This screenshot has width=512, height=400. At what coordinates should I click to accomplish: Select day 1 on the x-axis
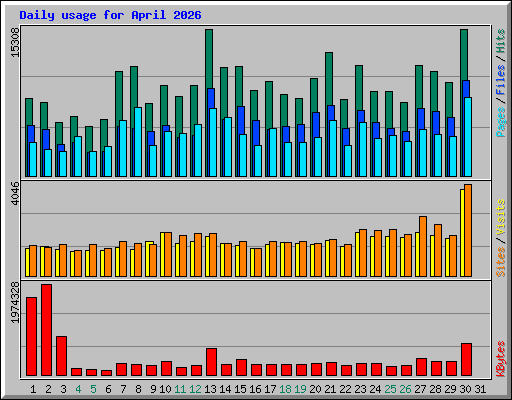pyautogui.click(x=33, y=389)
